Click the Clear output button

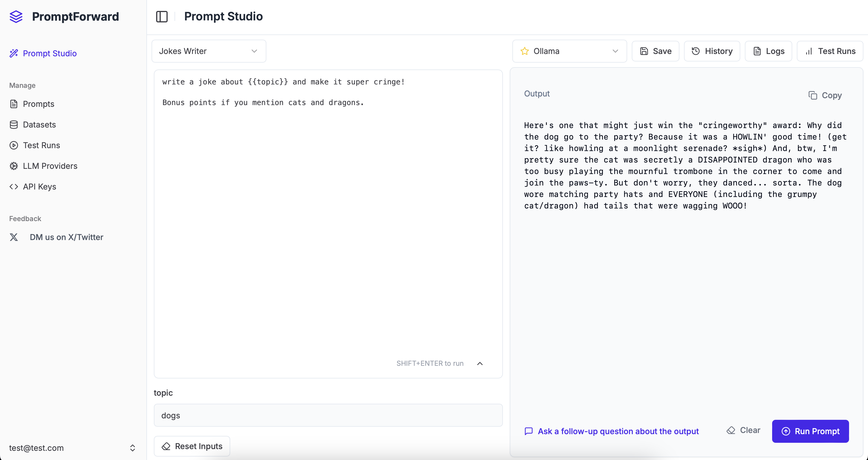click(743, 430)
